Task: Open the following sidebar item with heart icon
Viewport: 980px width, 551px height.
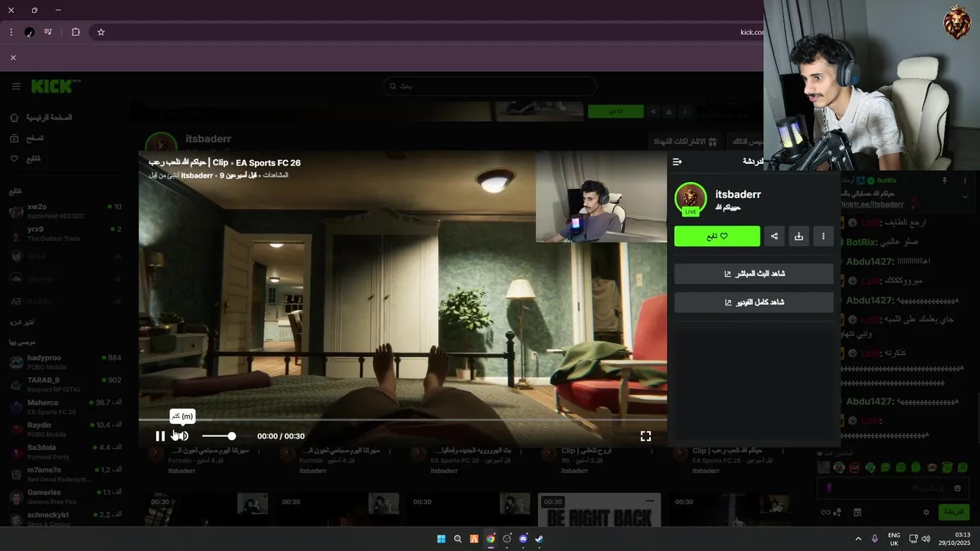Action: tap(25, 158)
